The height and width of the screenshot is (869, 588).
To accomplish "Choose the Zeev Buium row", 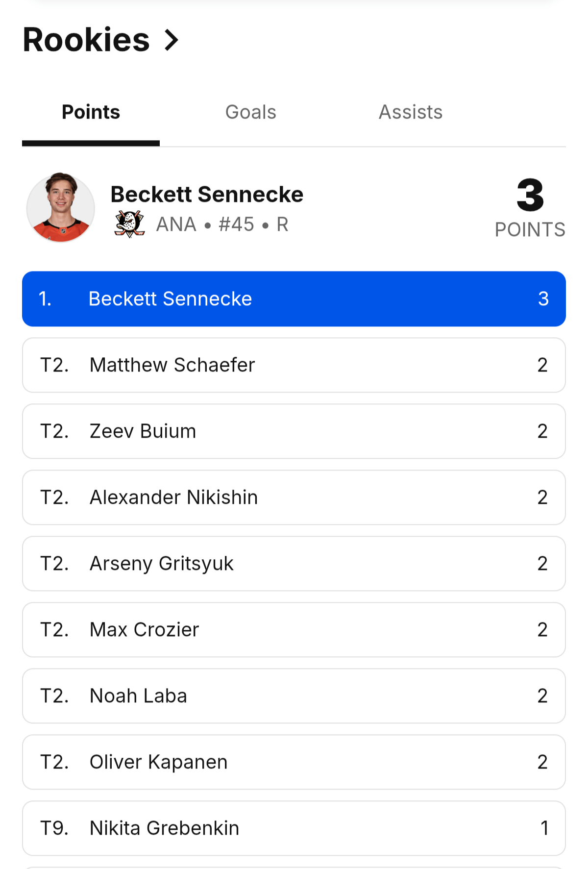I will pos(294,431).
